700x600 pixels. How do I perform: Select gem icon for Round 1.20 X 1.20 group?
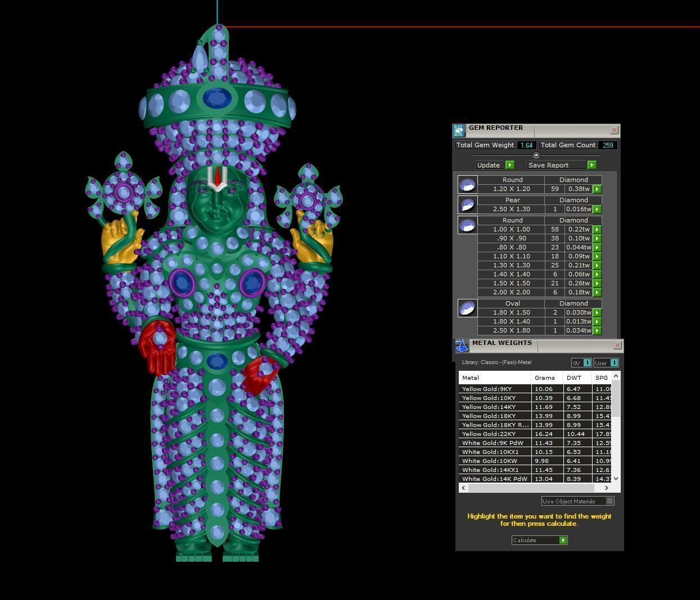pos(467,184)
